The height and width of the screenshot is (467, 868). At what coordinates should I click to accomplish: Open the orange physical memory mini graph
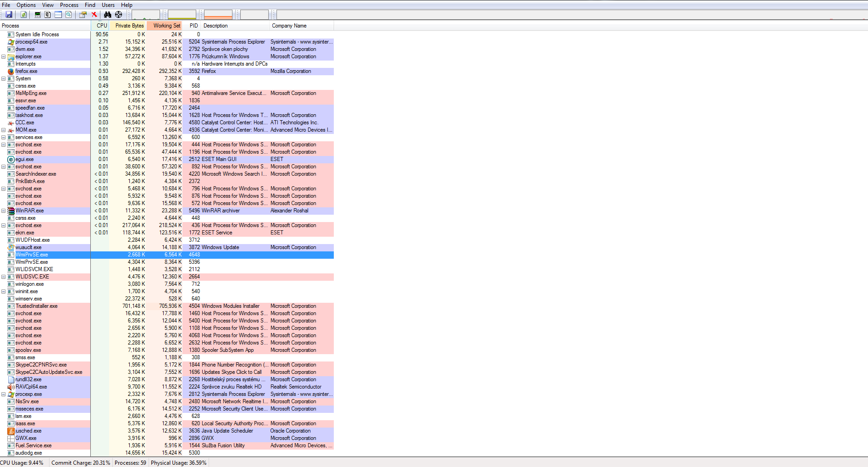[218, 15]
